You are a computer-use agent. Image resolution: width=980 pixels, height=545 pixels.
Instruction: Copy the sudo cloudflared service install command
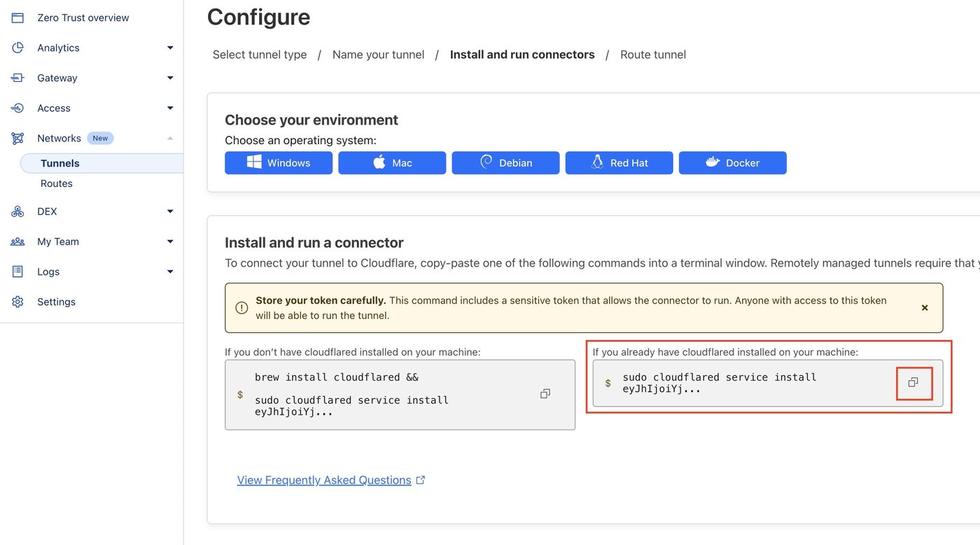click(x=913, y=382)
